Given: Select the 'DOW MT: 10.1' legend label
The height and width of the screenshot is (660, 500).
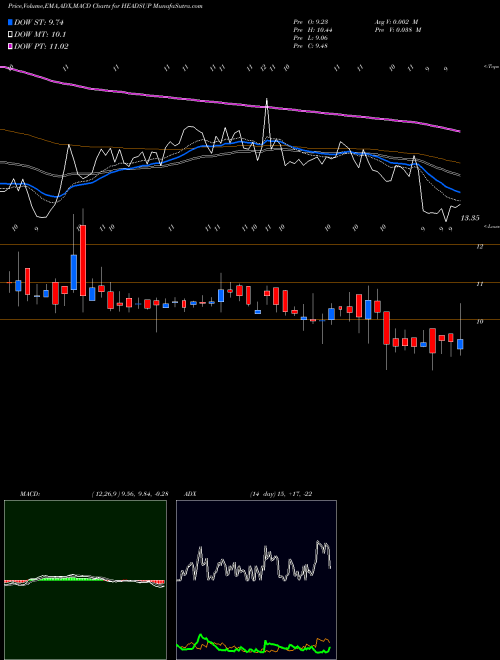Looking at the screenshot, I should tap(40, 35).
